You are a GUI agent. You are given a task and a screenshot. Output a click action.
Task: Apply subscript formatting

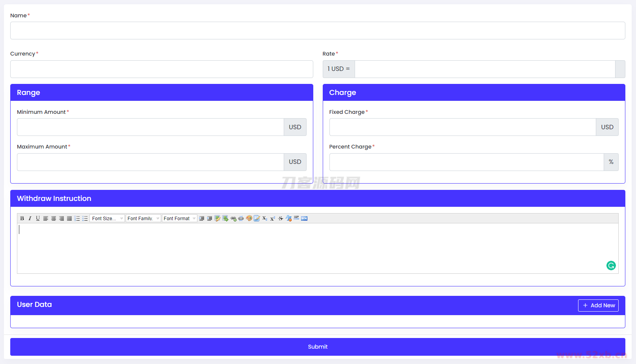(x=265, y=219)
